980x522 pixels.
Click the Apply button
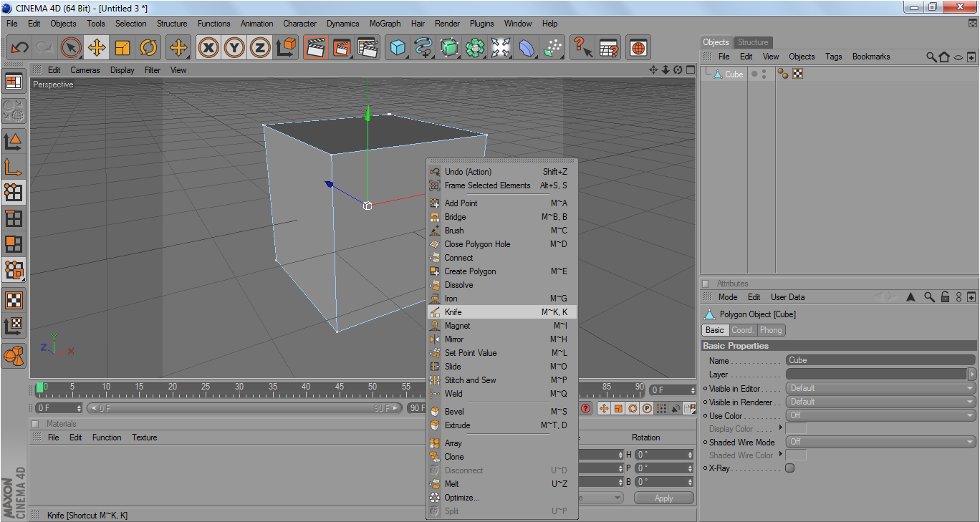[663, 498]
